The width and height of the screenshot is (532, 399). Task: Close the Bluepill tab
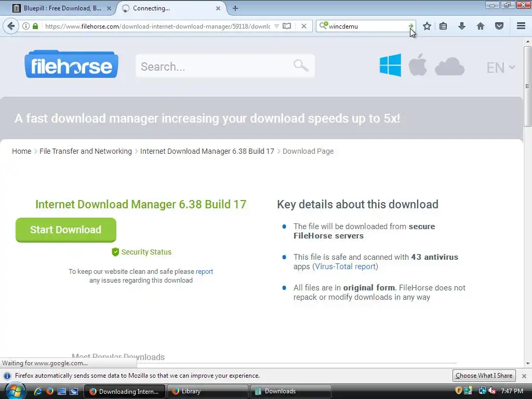point(109,8)
